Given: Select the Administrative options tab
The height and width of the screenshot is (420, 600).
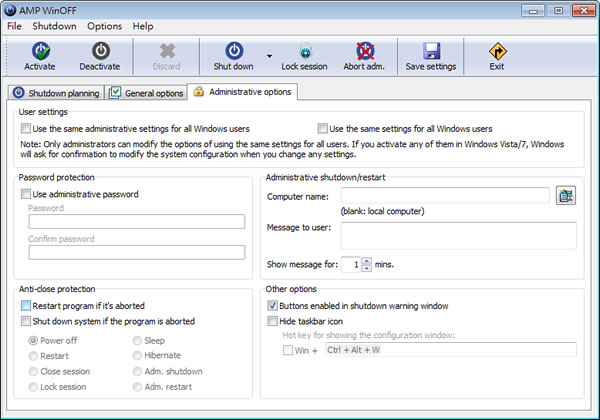Looking at the screenshot, I should pyautogui.click(x=242, y=92).
